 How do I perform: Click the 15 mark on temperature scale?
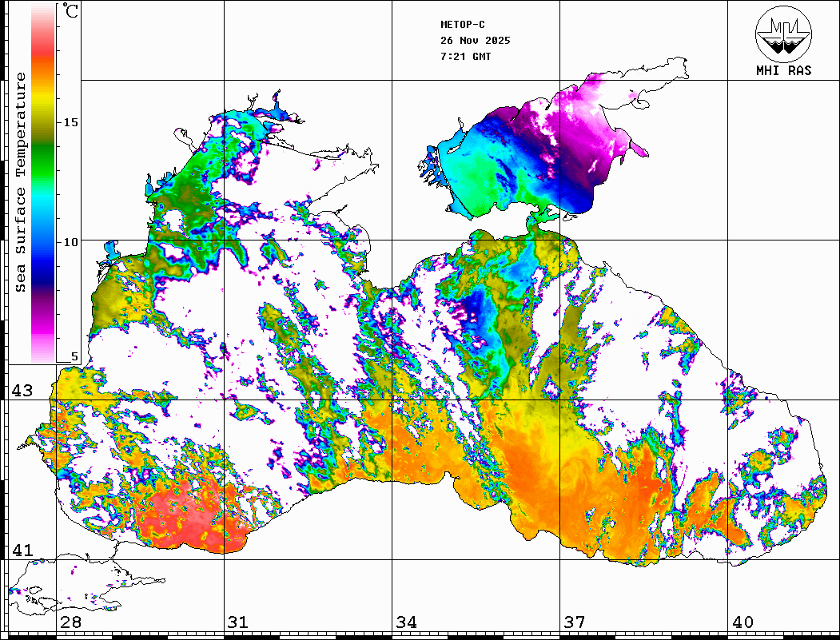pos(71,122)
